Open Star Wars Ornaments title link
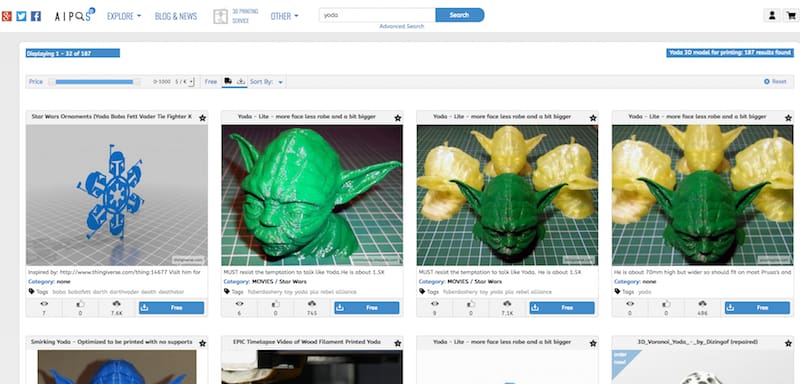This screenshot has height=384, width=800. (112, 117)
